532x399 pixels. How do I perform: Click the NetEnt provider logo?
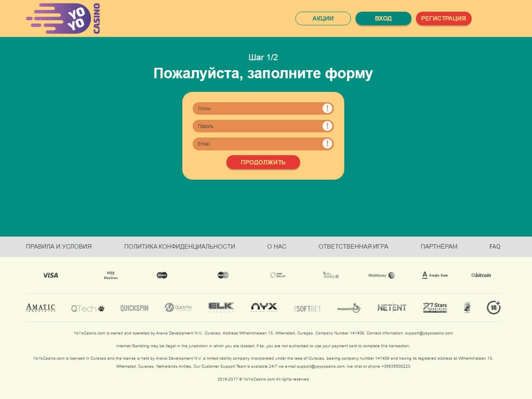(391, 308)
